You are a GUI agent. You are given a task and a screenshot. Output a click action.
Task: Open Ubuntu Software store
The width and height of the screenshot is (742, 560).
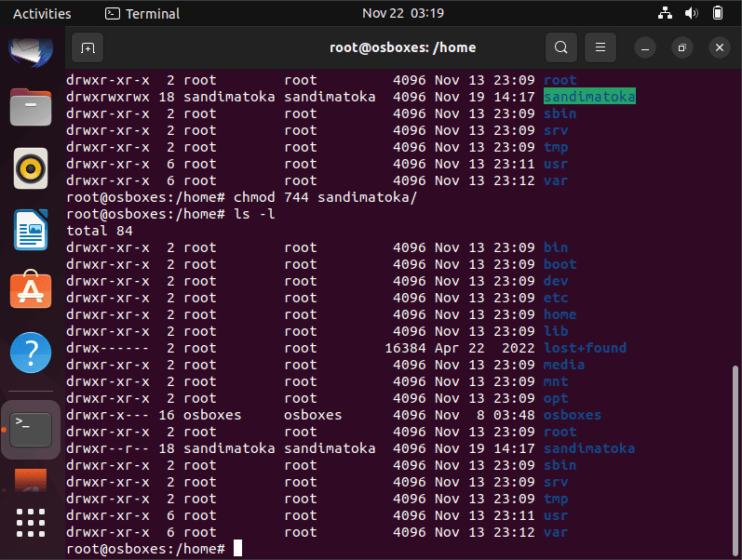pos(31,289)
